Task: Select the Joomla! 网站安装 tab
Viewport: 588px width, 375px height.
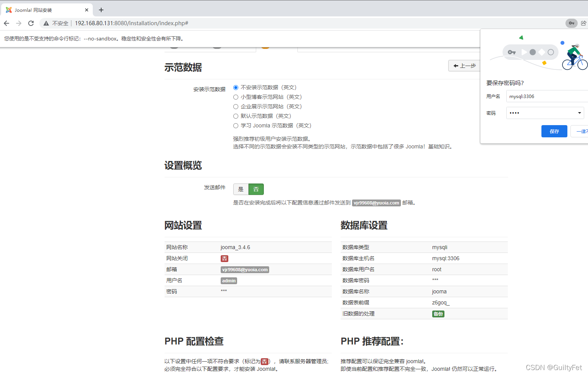Action: [x=47, y=10]
